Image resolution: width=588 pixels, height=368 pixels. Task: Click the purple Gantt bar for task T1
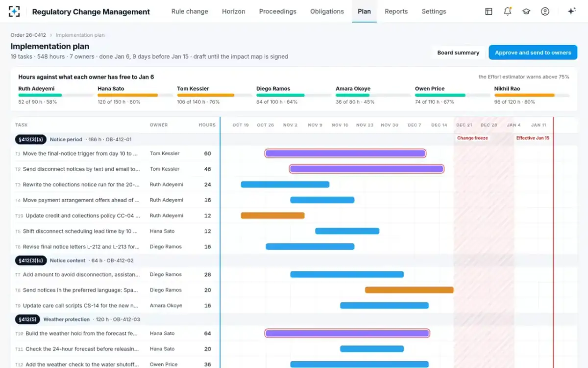point(345,154)
